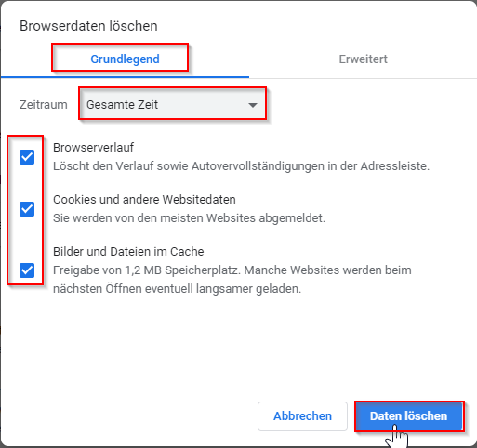Click the blue underline beneath the Grundlegend tab
This screenshot has height=448, width=477.
pos(125,77)
